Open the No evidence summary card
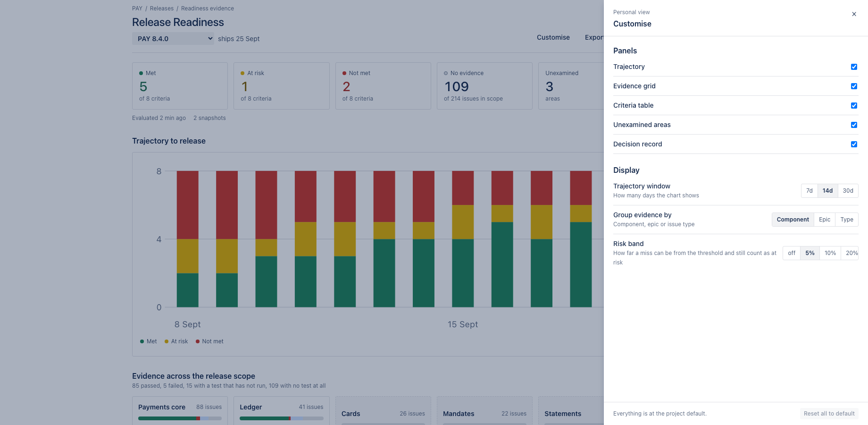This screenshot has height=425, width=868. pos(484,86)
